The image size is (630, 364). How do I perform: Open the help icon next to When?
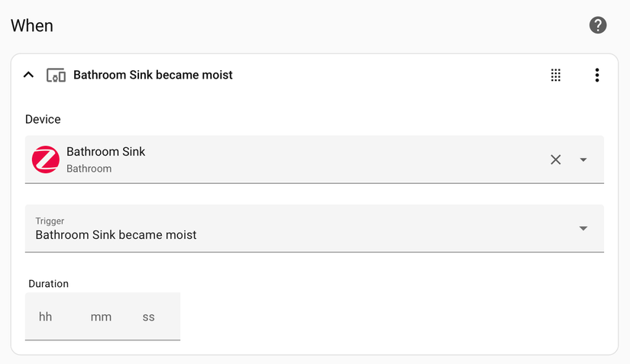(598, 25)
